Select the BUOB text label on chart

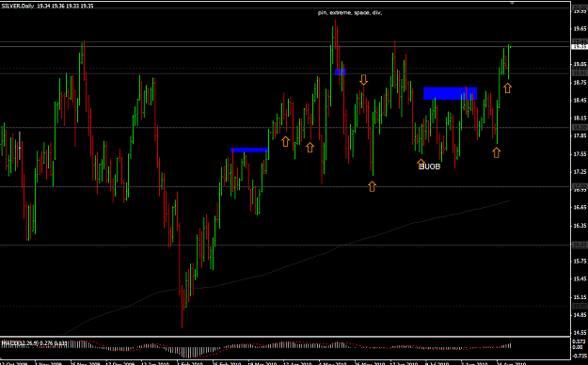(x=430, y=167)
